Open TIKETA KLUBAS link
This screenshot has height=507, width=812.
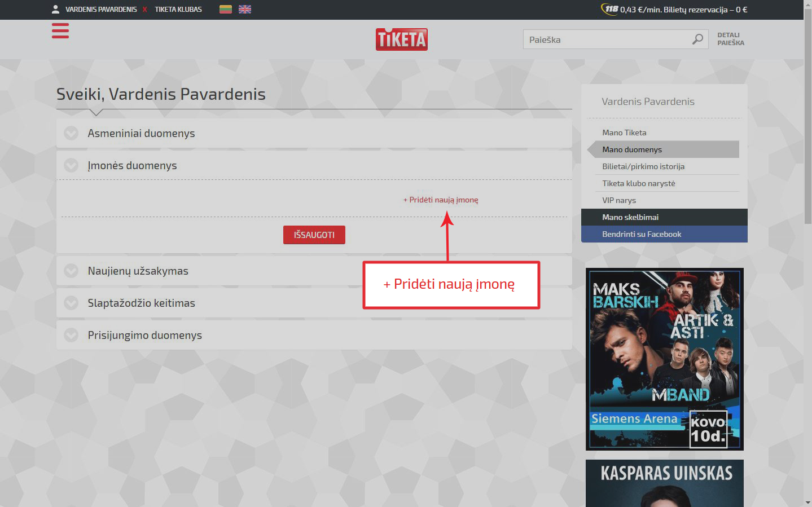point(178,9)
